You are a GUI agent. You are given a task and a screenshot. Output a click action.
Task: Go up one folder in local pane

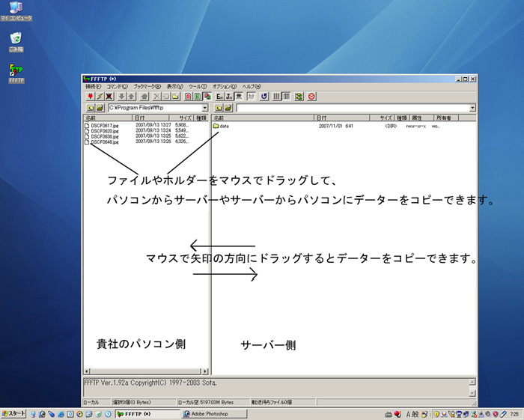coord(91,108)
